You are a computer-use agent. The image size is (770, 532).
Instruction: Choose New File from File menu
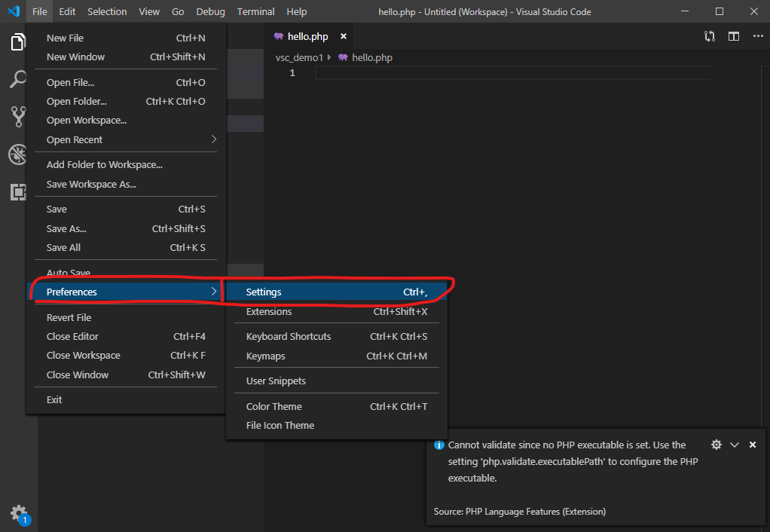coord(126,38)
